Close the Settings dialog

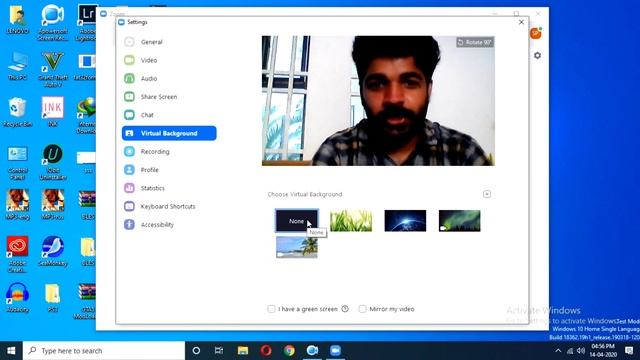521,22
